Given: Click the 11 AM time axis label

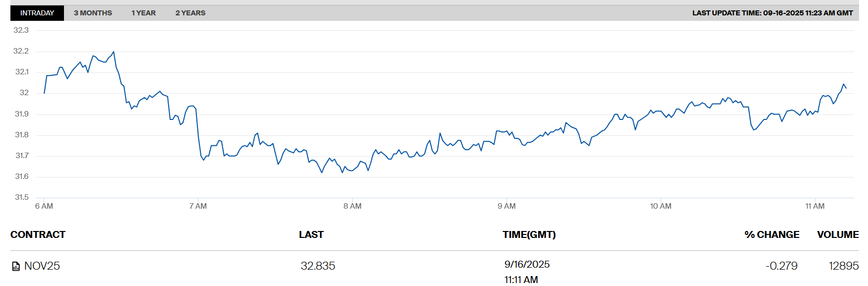Looking at the screenshot, I should 814,206.
